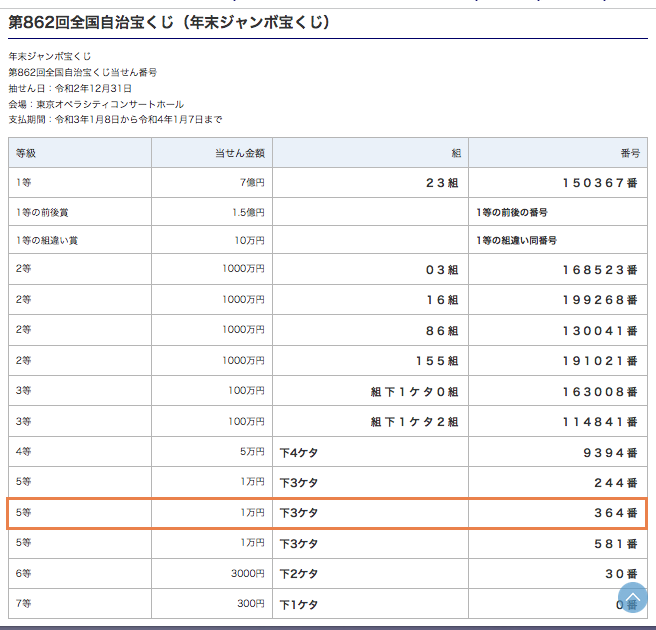The width and height of the screenshot is (656, 630).
Task: Click the winning number 30番
Action: pyautogui.click(x=621, y=574)
